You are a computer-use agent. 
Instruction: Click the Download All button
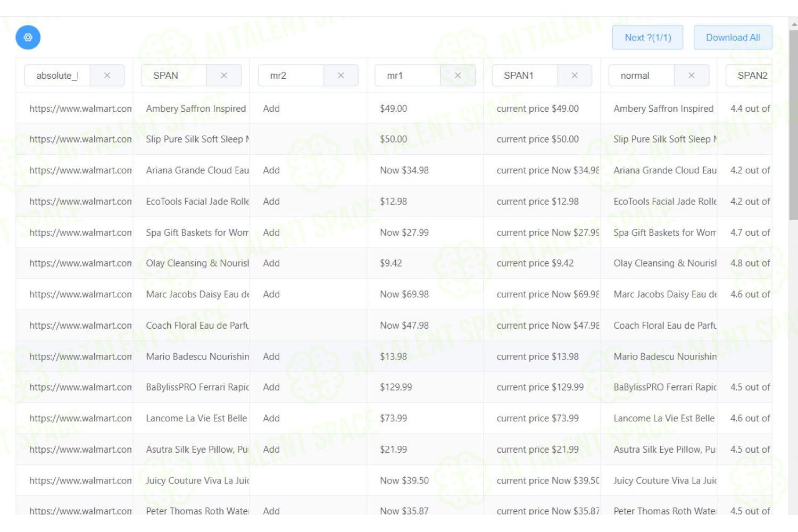click(x=733, y=37)
